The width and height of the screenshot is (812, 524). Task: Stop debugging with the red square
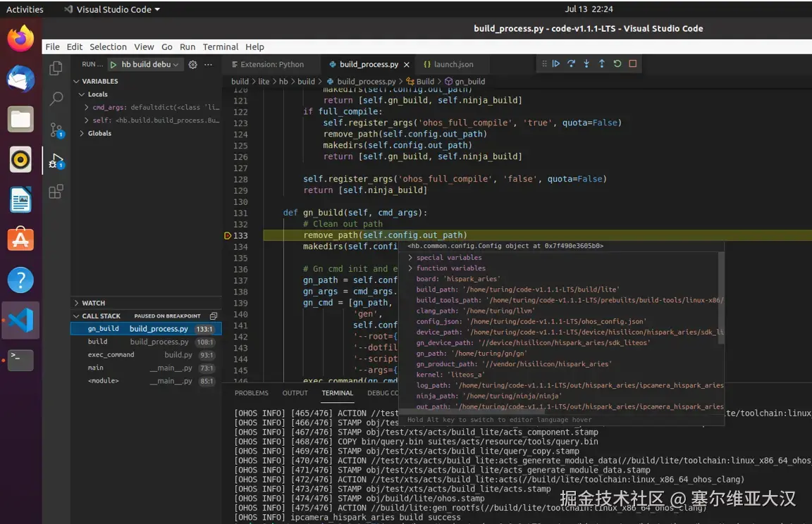(633, 64)
